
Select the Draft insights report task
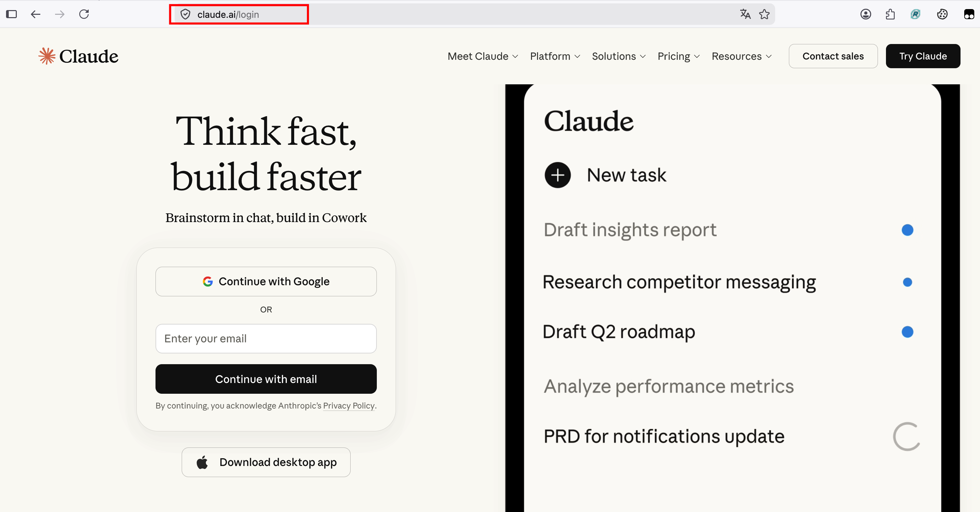[630, 230]
